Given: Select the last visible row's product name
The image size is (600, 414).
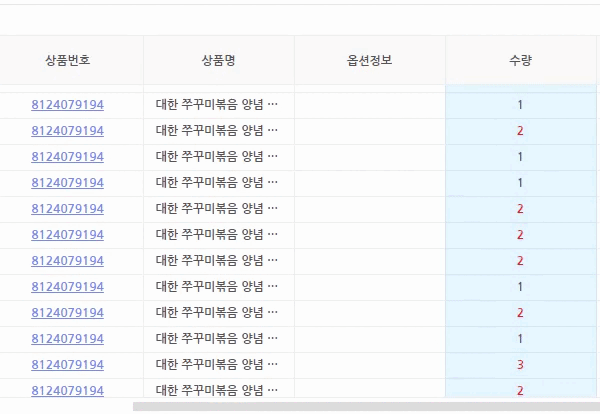Looking at the screenshot, I should click(x=217, y=391).
